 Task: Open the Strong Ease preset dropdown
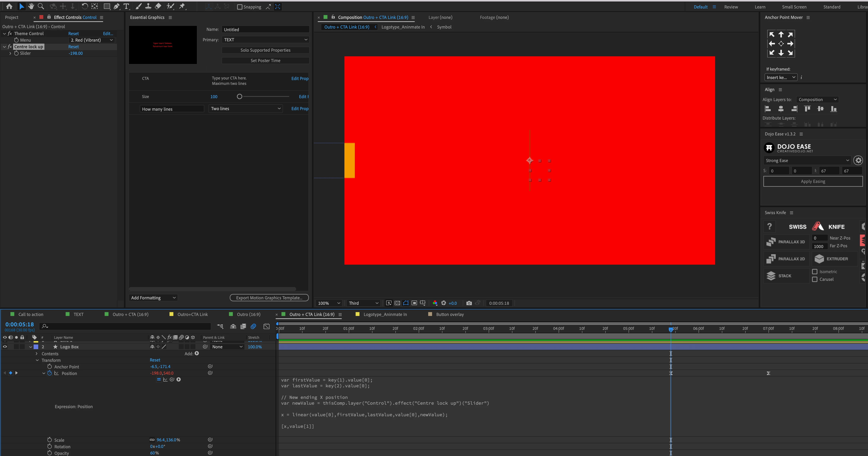807,160
